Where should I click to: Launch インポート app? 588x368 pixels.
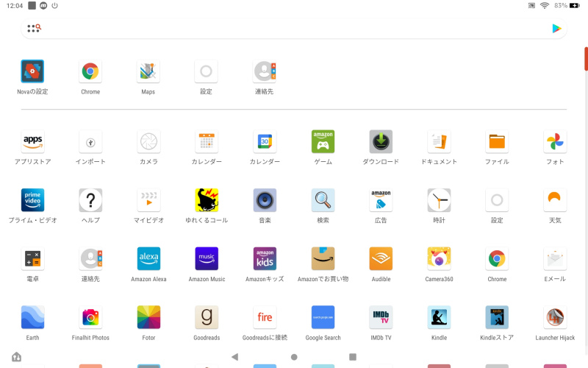(x=90, y=141)
